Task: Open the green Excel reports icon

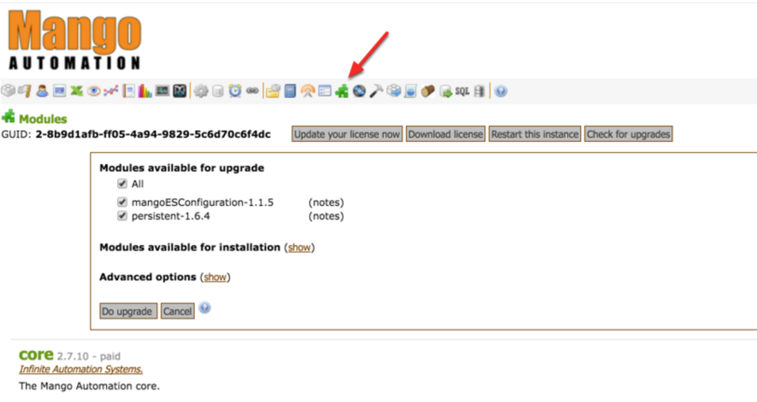Action: click(x=76, y=90)
